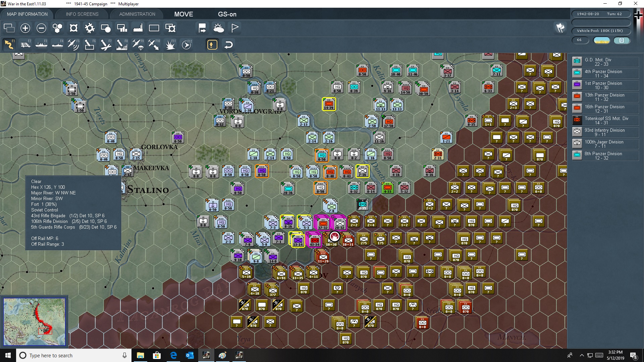Click the yellow up-arrow highlighted button
Screen dimensions: 644x362
click(212, 45)
